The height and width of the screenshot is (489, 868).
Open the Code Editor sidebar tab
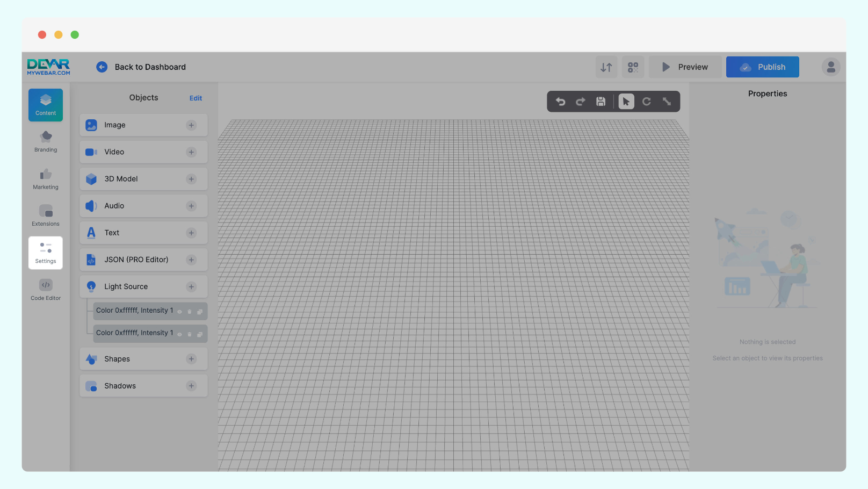(x=46, y=290)
